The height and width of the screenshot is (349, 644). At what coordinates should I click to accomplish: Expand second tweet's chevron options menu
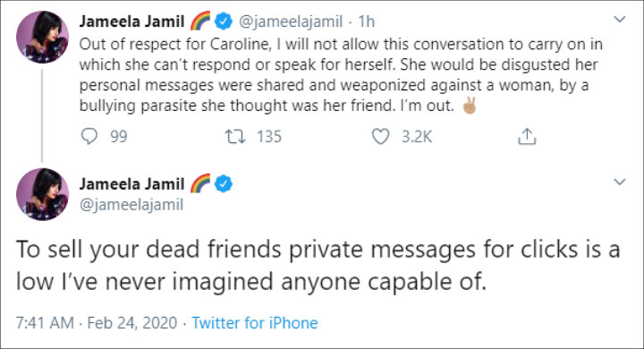(619, 182)
